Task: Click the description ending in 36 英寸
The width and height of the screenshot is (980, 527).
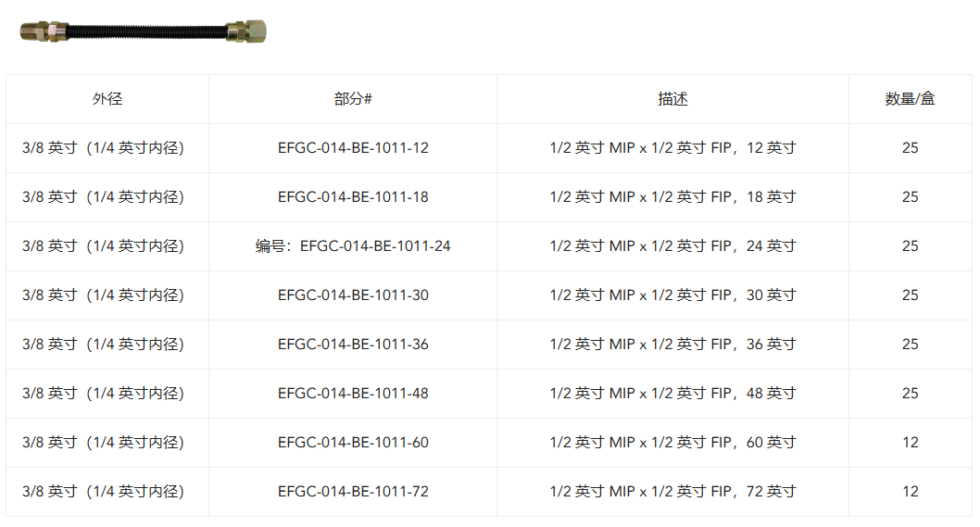Action: pos(672,345)
